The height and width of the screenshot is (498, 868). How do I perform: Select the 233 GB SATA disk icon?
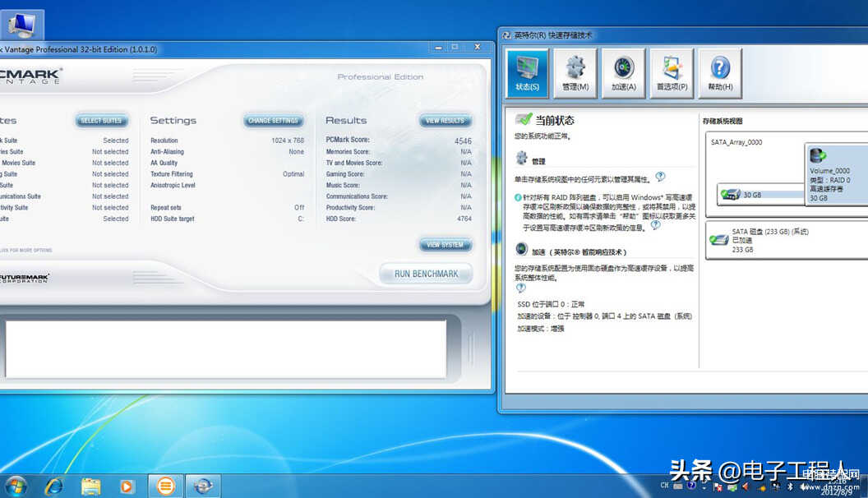pyautogui.click(x=719, y=240)
